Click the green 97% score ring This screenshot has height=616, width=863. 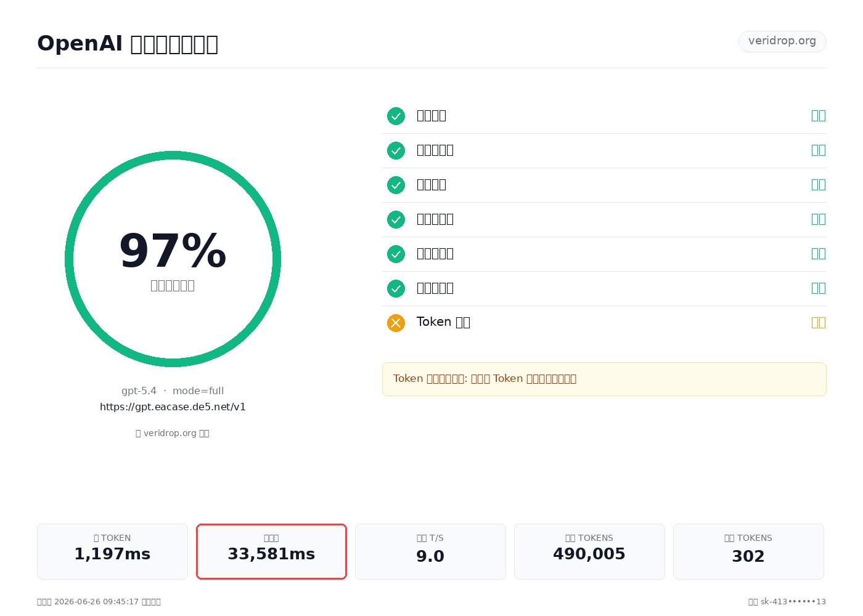173,259
